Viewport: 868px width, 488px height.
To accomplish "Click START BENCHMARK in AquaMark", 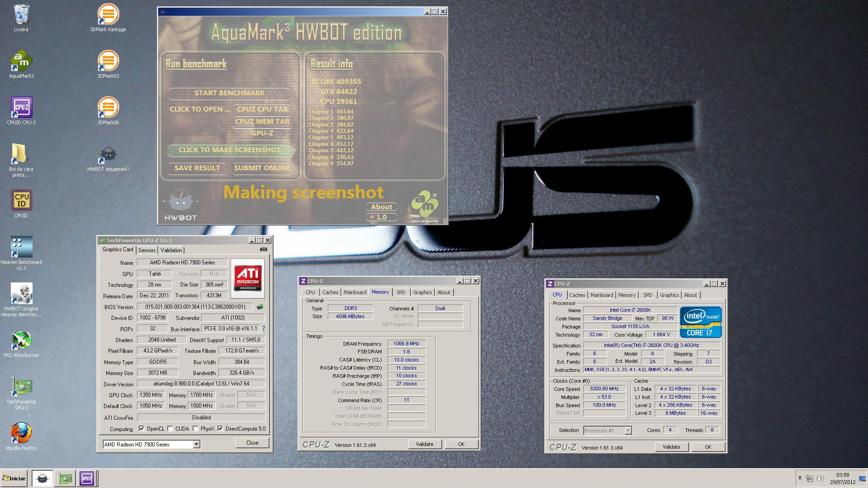I will tap(230, 93).
